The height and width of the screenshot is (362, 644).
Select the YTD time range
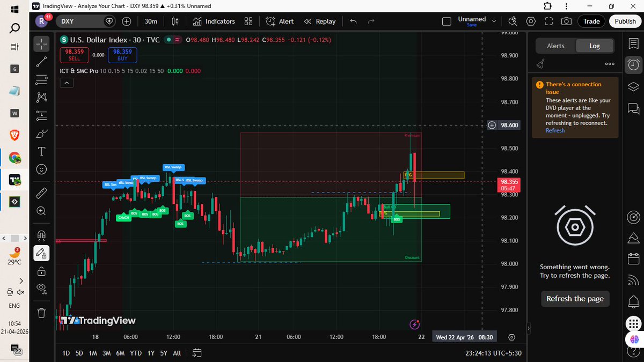pyautogui.click(x=136, y=353)
